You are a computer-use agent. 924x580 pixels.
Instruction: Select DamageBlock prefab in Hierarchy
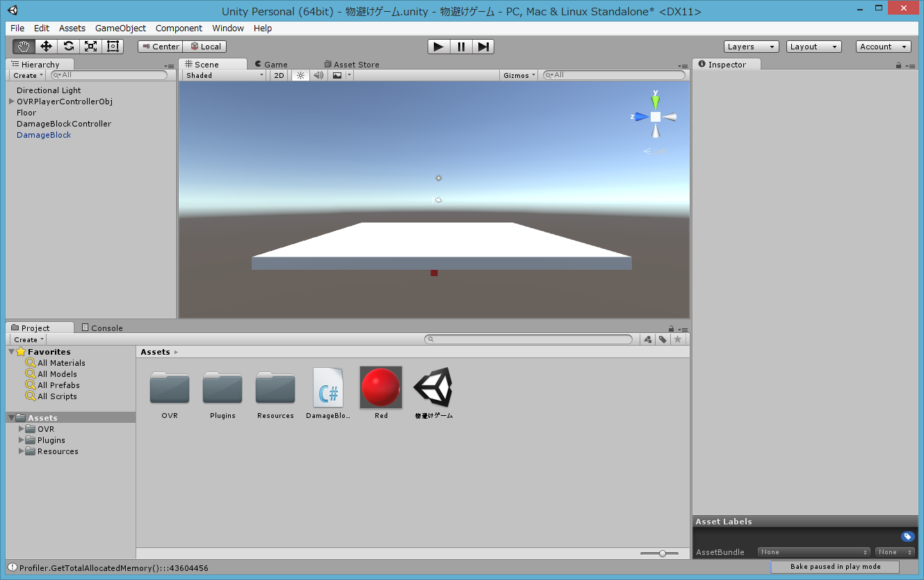pyautogui.click(x=44, y=135)
